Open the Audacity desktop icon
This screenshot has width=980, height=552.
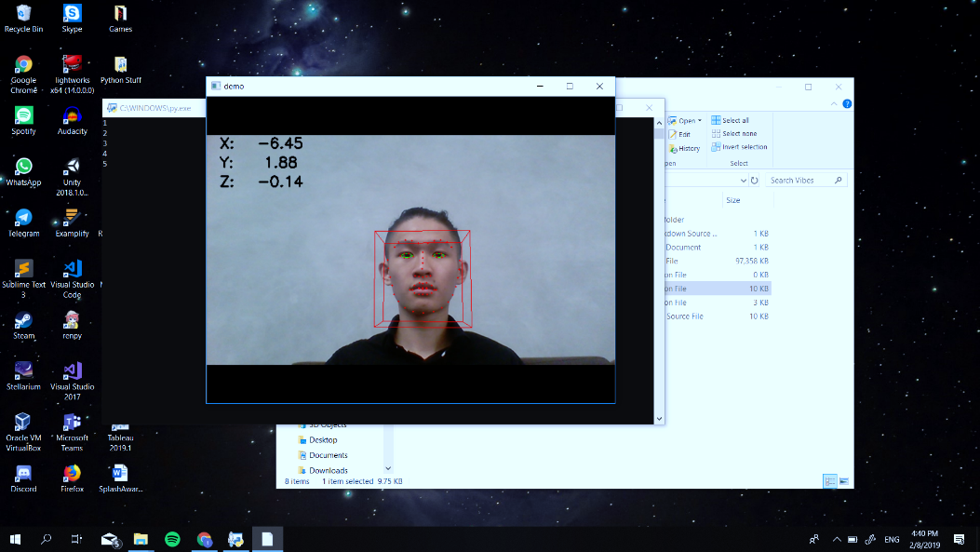pos(72,121)
